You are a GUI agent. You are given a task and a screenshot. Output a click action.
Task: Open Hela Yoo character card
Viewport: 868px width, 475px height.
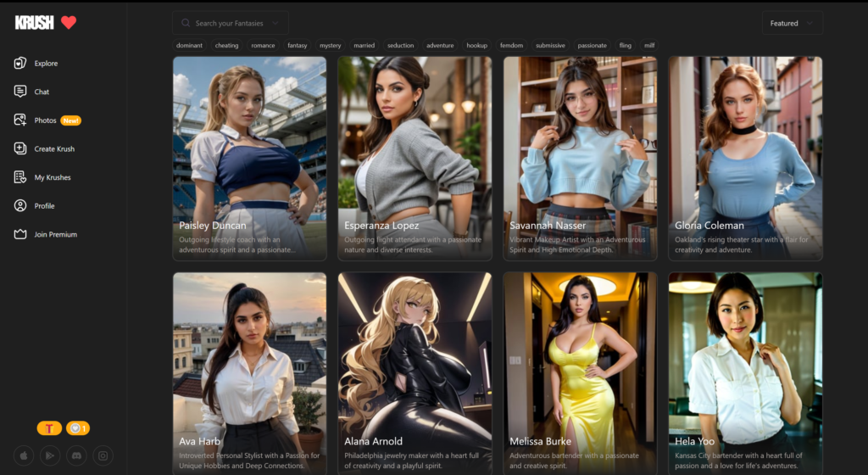(x=745, y=373)
